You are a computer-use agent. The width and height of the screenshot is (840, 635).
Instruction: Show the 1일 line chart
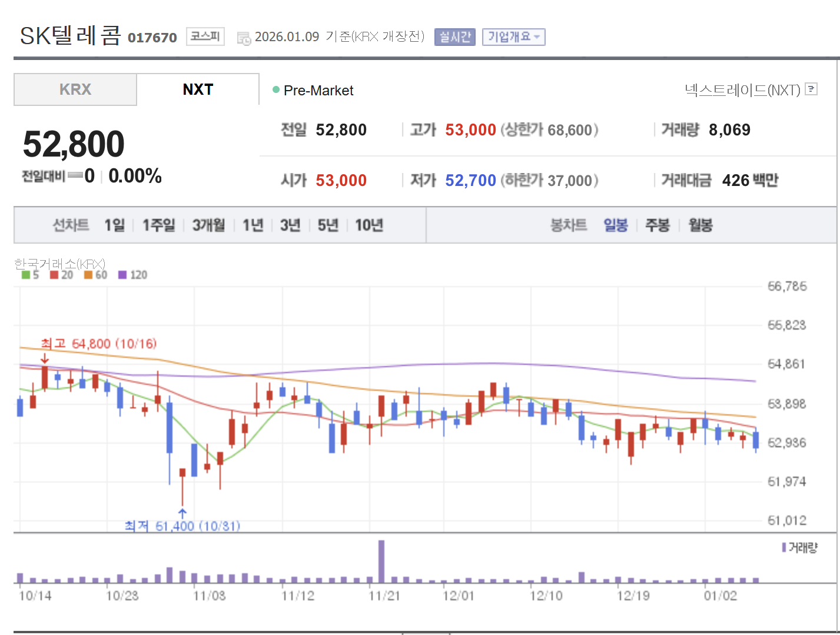[115, 225]
